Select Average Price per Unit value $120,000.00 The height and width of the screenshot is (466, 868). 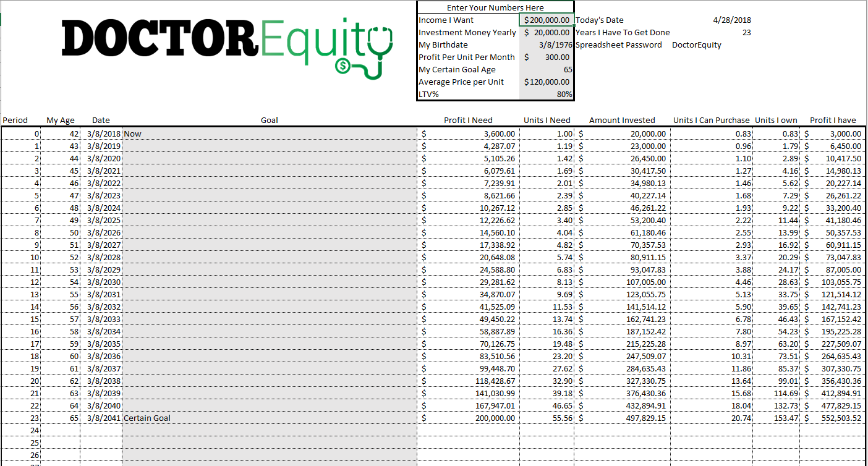pos(547,82)
